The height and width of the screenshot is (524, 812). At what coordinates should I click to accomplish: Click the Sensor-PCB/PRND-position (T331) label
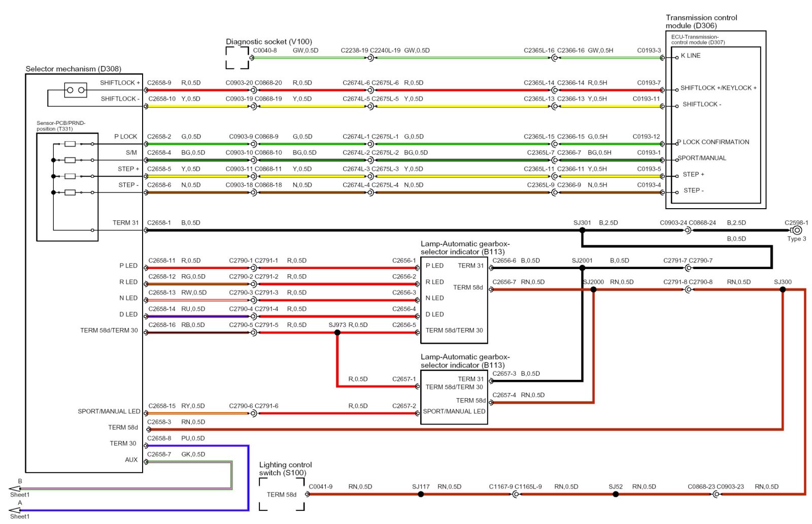61,126
